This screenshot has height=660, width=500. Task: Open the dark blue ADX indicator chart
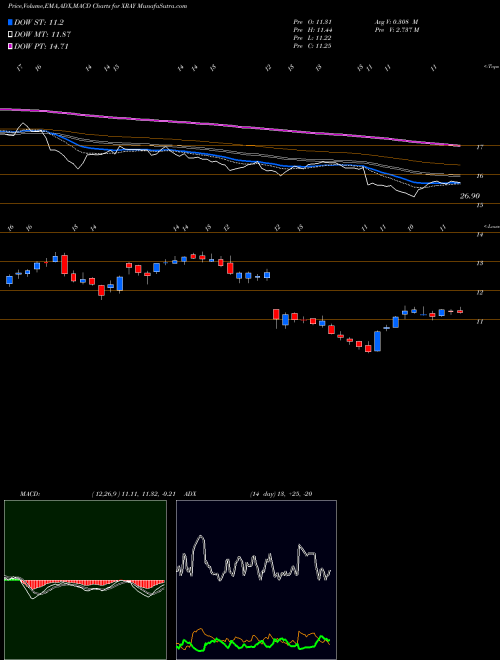click(x=256, y=580)
